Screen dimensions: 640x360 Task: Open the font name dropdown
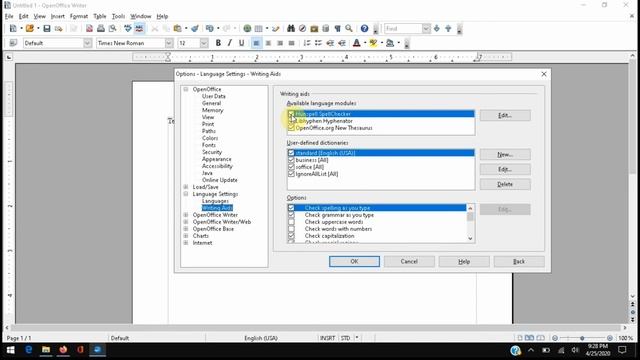tap(169, 43)
